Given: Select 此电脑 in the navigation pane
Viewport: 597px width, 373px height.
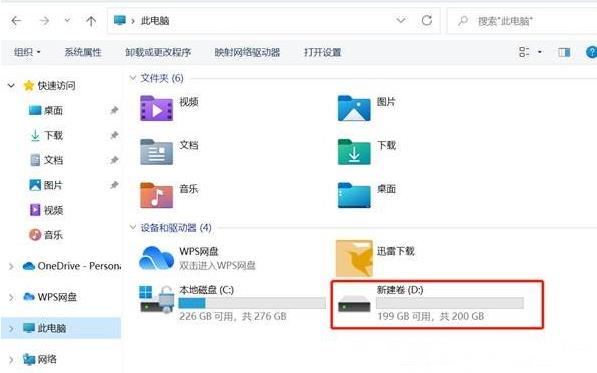Looking at the screenshot, I should click(51, 328).
